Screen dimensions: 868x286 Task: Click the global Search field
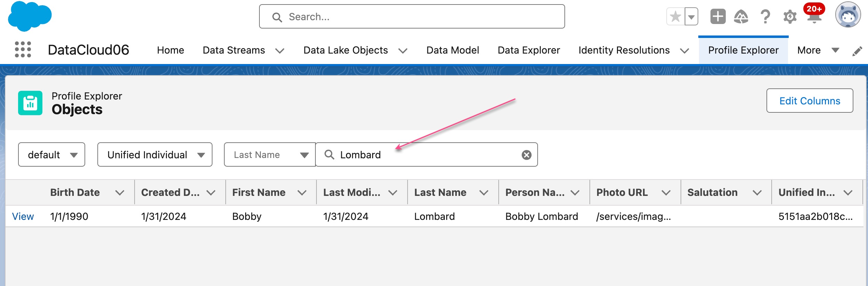click(412, 16)
